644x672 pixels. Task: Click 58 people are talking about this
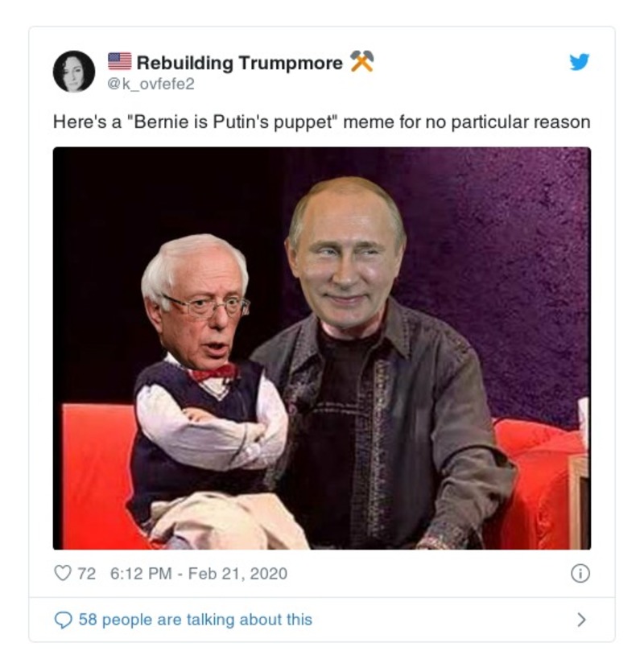(x=195, y=620)
